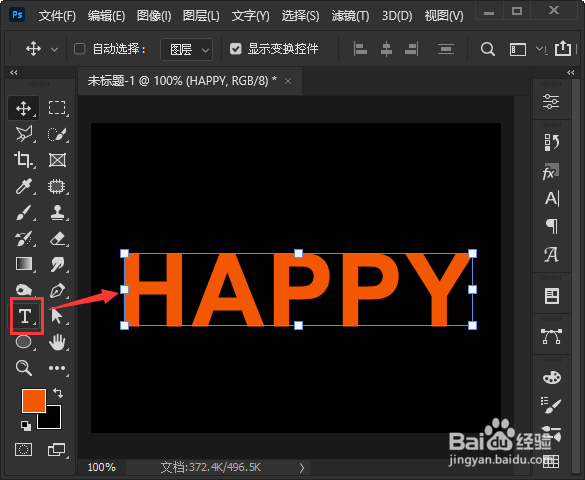The image size is (585, 480).
Task: Open the Libraries panel icon
Action: pos(552,296)
